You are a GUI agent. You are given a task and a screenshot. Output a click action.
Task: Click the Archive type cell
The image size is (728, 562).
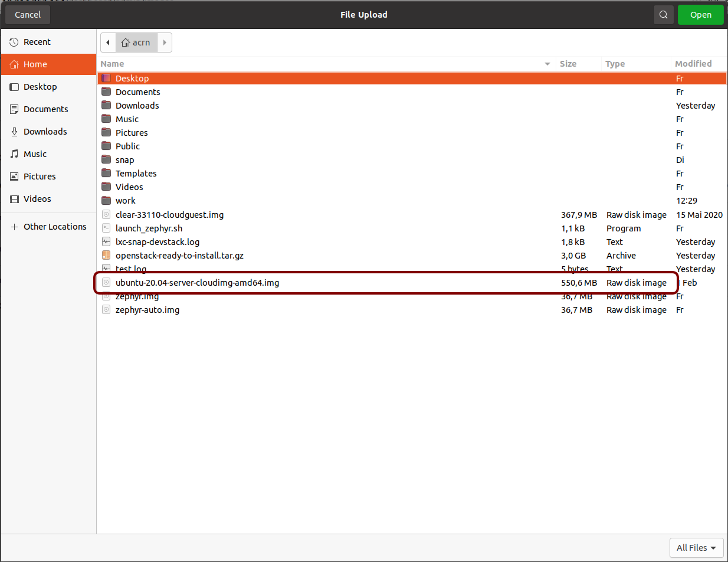(x=621, y=256)
